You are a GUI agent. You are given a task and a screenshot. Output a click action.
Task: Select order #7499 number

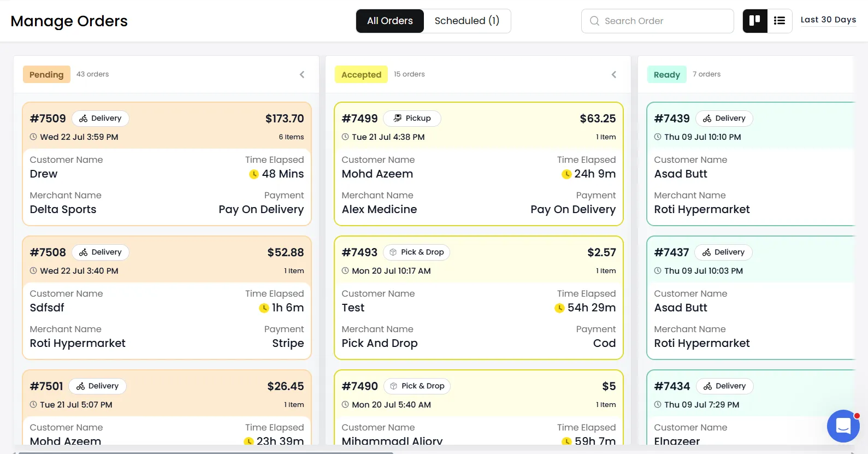(x=360, y=119)
